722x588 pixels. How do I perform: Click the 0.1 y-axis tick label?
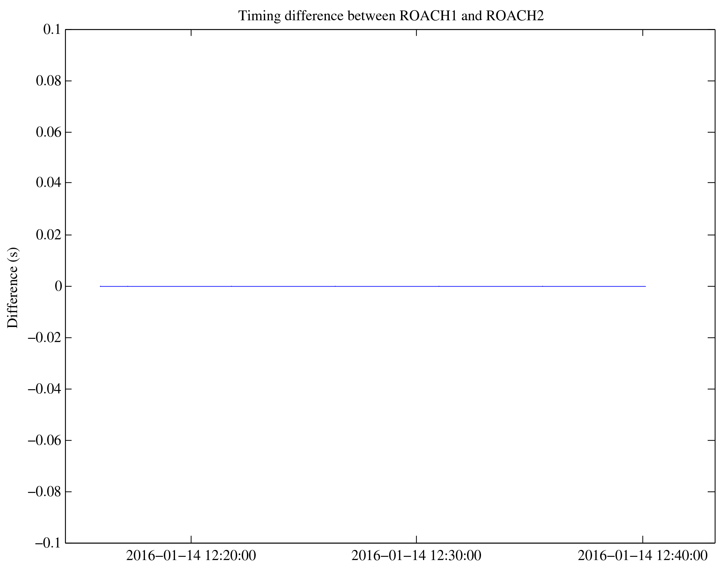click(52, 30)
